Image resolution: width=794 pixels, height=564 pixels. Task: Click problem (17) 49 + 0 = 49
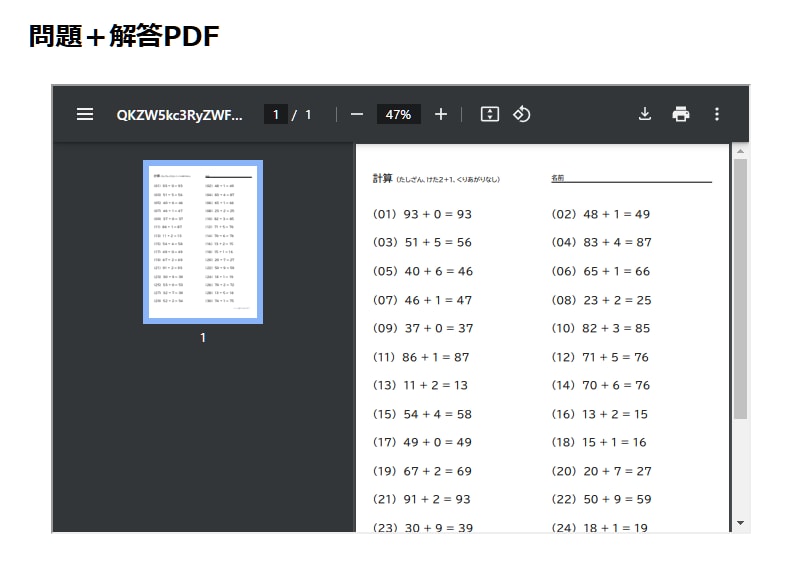tap(422, 442)
